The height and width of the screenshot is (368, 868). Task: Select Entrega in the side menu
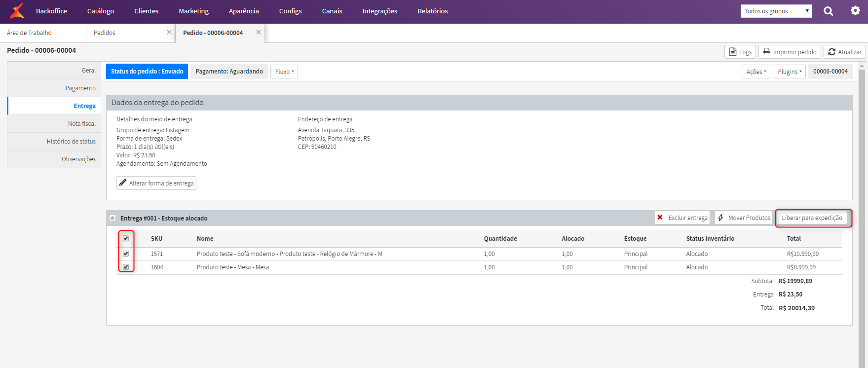(54, 106)
